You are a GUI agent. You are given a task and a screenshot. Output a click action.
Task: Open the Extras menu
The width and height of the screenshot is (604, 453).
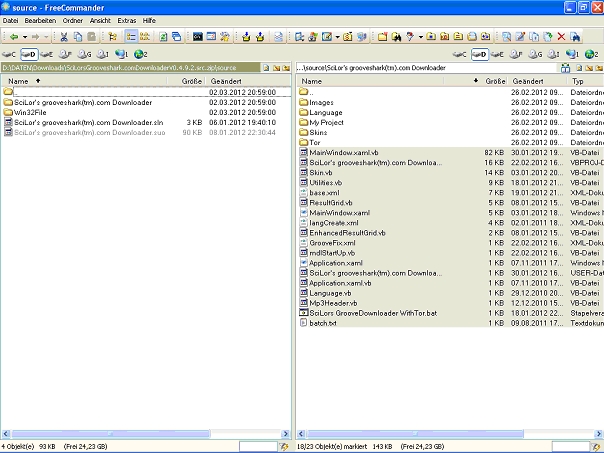click(x=127, y=21)
